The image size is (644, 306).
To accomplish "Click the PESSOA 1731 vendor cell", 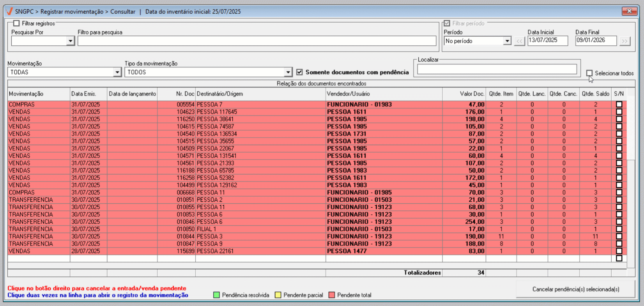I will (384, 134).
